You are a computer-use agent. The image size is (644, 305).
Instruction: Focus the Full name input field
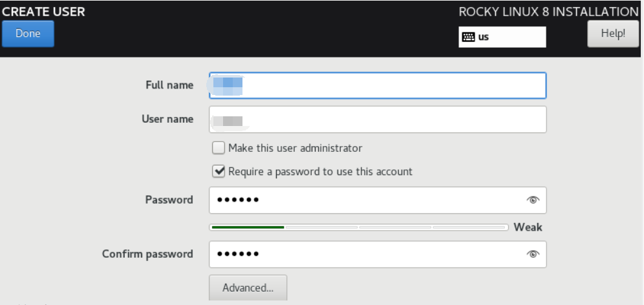point(378,85)
